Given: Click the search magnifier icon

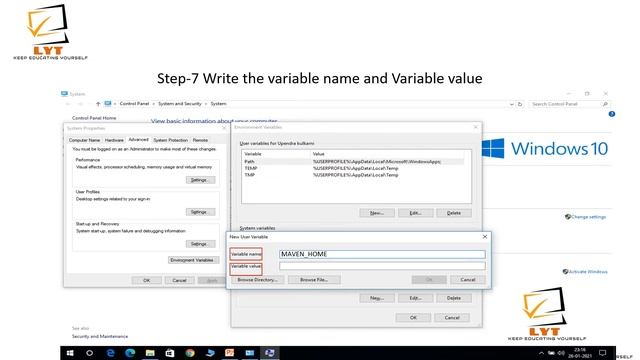Looking at the screenshot, I should (x=605, y=104).
